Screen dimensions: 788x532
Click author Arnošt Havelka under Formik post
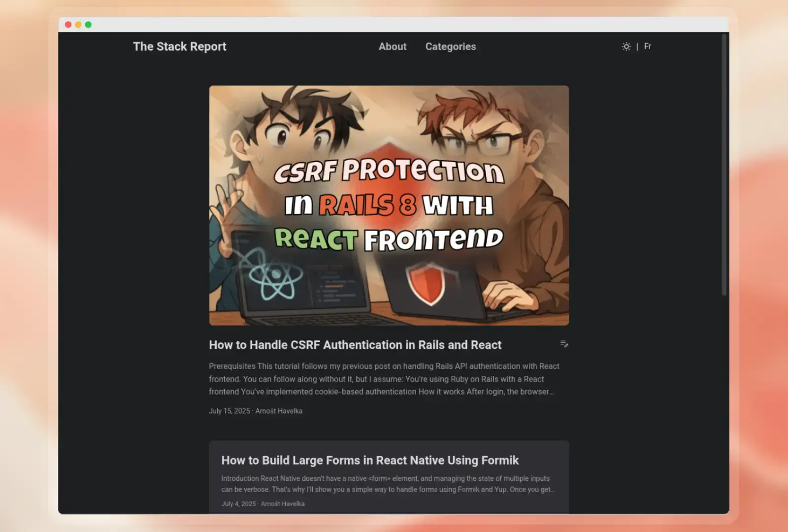click(283, 503)
